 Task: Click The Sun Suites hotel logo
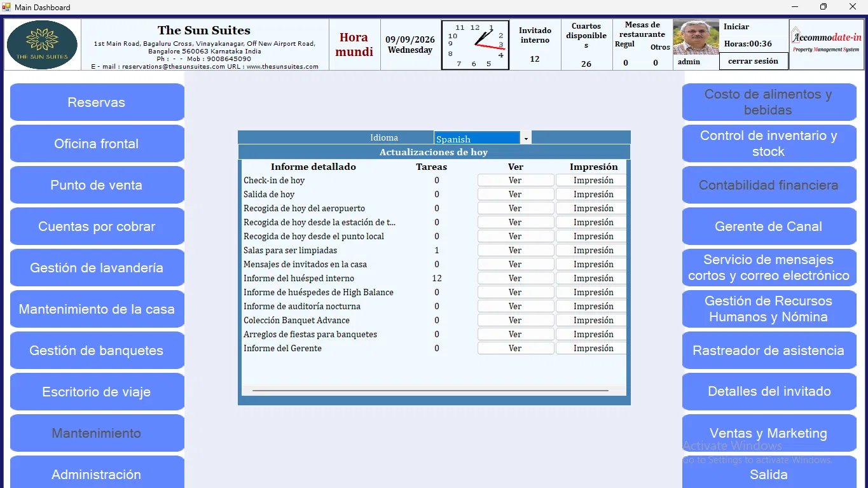(43, 45)
